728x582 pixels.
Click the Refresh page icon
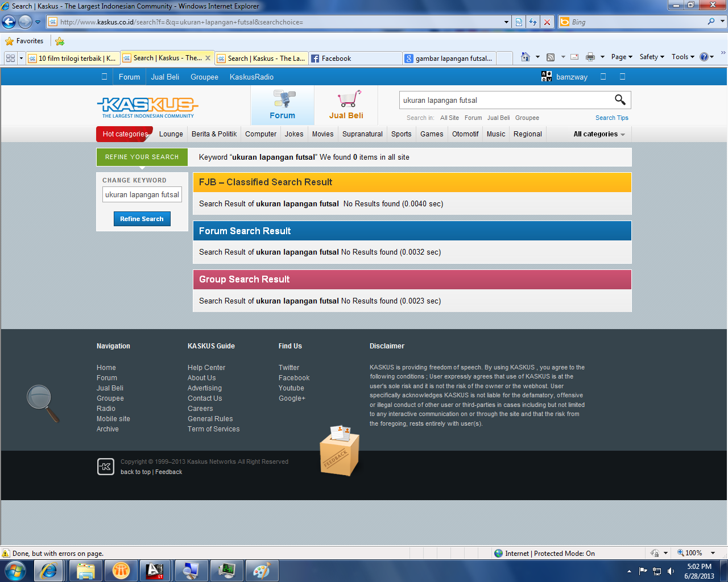(533, 22)
